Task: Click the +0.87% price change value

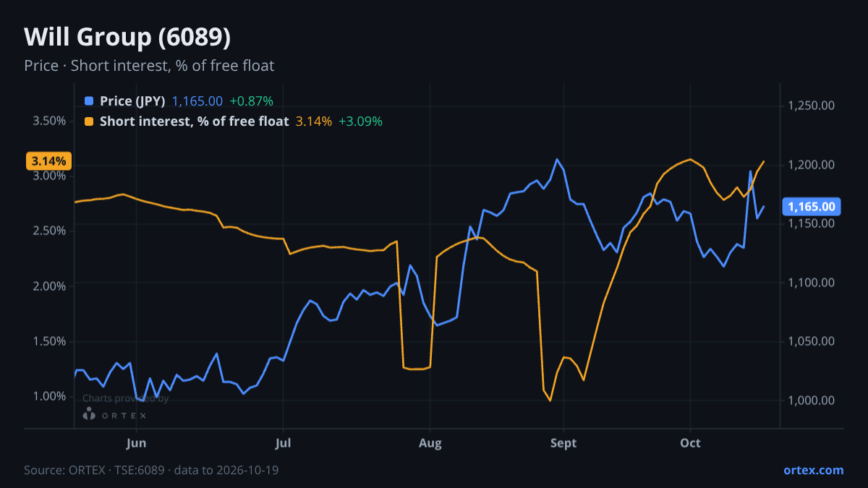Action: pyautogui.click(x=252, y=101)
